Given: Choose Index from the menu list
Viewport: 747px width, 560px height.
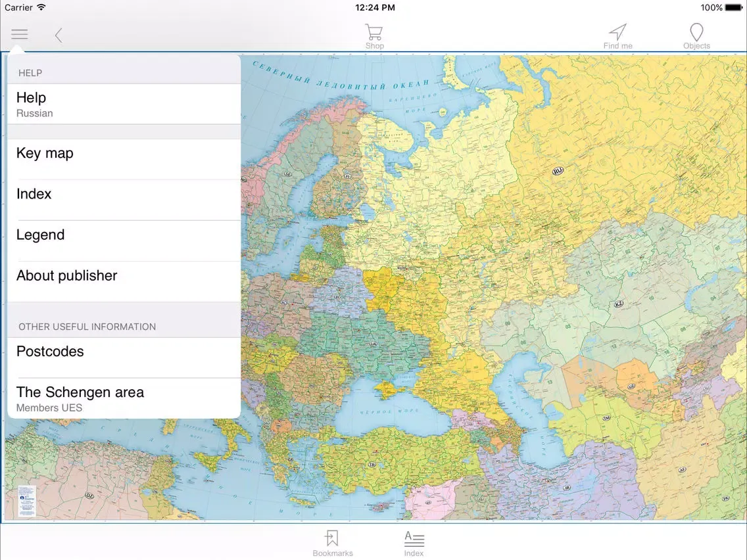Looking at the screenshot, I should (124, 200).
